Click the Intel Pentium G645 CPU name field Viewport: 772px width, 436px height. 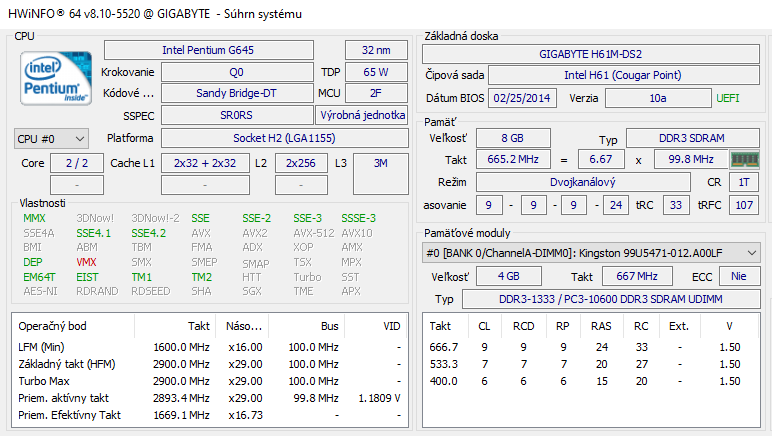[208, 50]
